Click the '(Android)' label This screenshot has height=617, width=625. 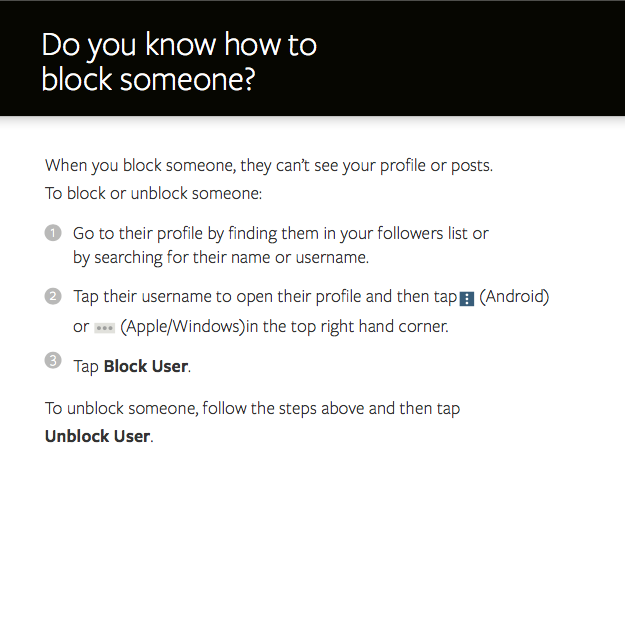514,297
